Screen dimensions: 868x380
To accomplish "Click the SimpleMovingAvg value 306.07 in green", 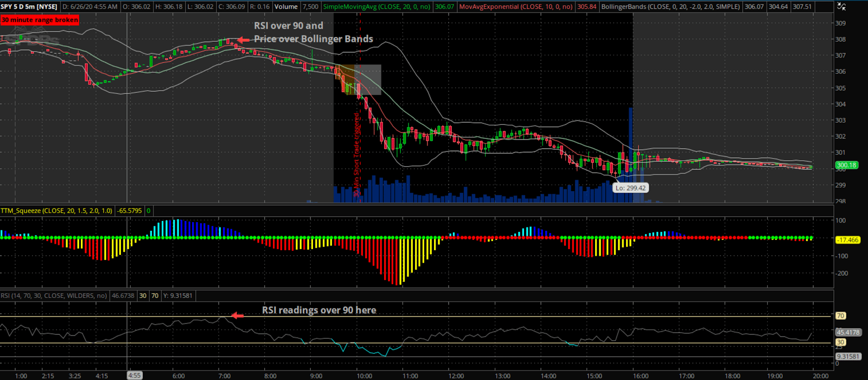I will pos(445,7).
